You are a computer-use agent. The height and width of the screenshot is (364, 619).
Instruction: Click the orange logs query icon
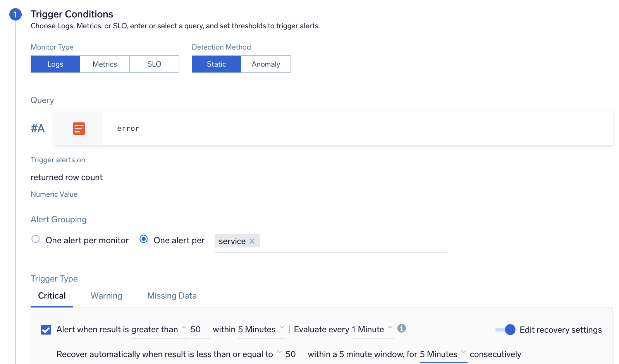pyautogui.click(x=79, y=129)
